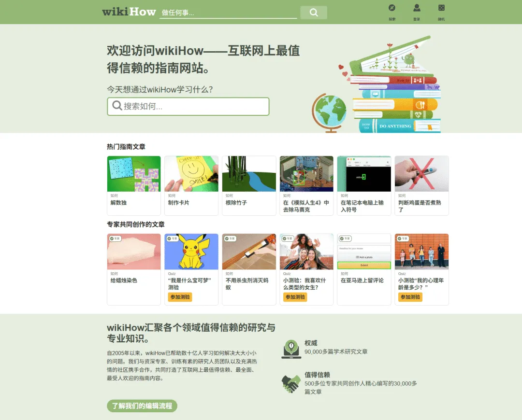522x420 pixels.
Task: Click the 欢迎访问wikiHow welcome headline
Action: click(x=203, y=59)
